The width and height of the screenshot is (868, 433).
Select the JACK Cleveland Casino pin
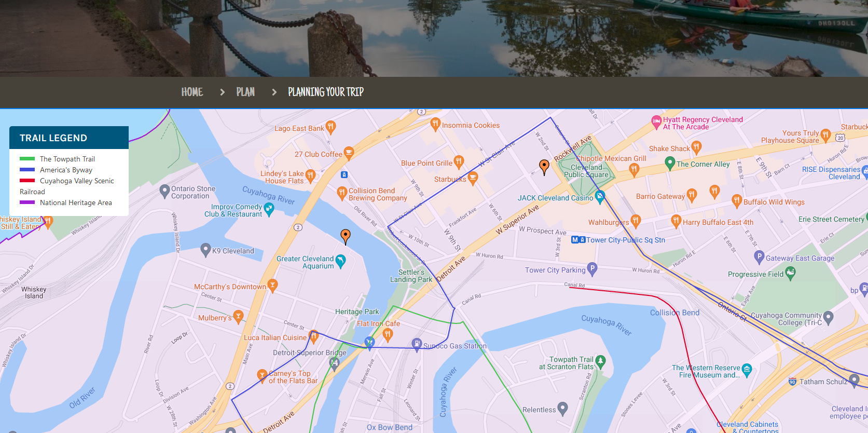tap(600, 196)
